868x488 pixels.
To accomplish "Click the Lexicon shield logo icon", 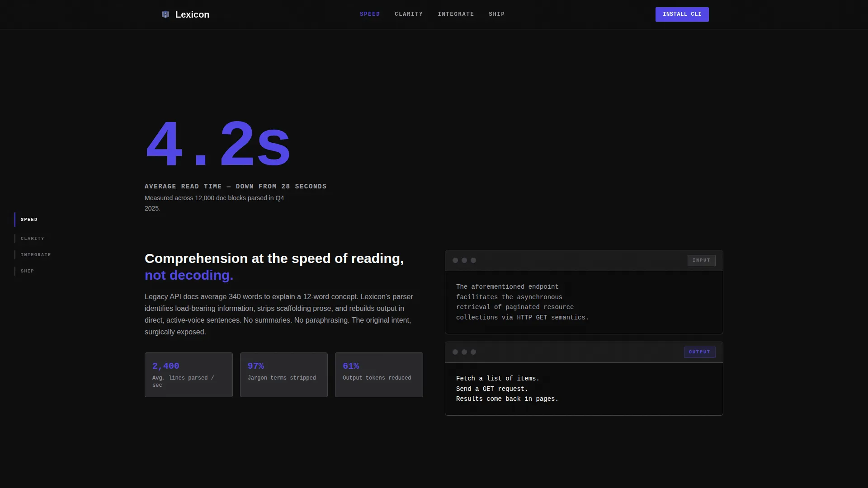I will coord(165,14).
